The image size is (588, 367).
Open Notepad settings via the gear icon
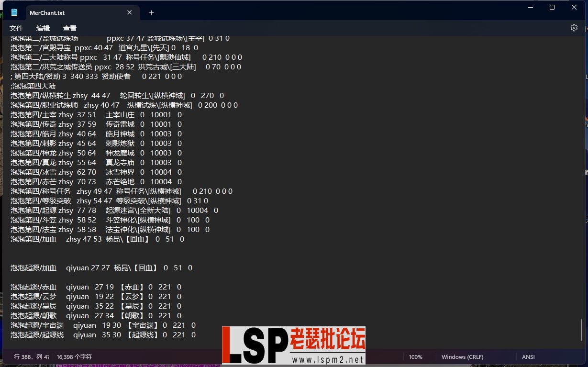coord(574,28)
